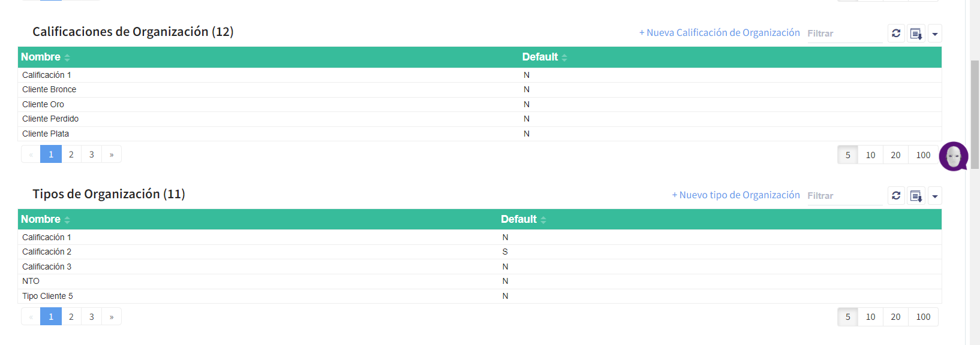Expand the Calificaciones table options dropdown arrow
980x345 pixels.
click(x=934, y=34)
